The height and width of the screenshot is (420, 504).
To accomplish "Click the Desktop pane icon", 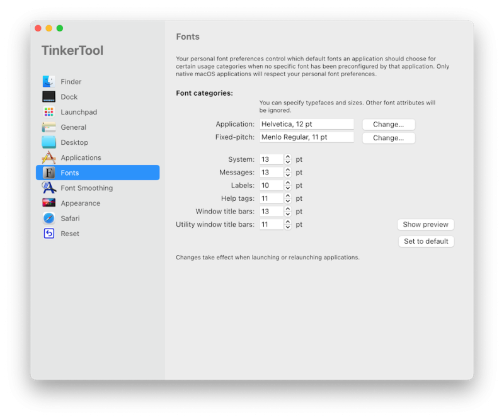I will 49,142.
